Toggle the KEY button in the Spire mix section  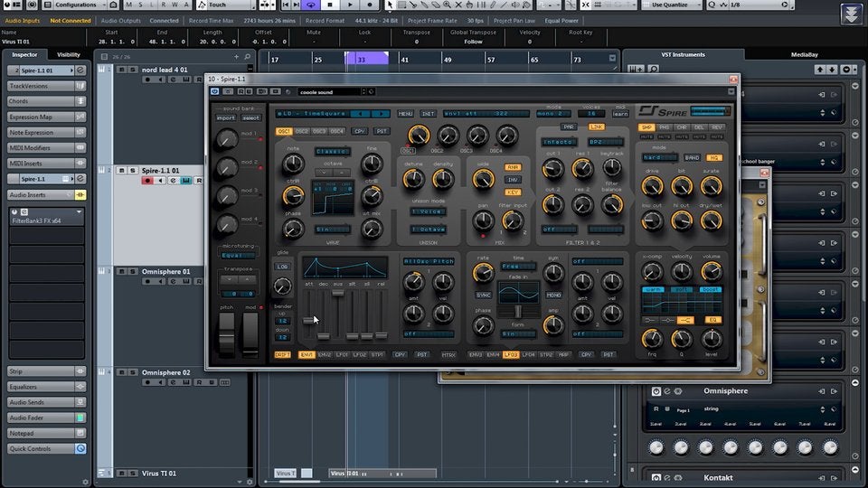click(513, 192)
